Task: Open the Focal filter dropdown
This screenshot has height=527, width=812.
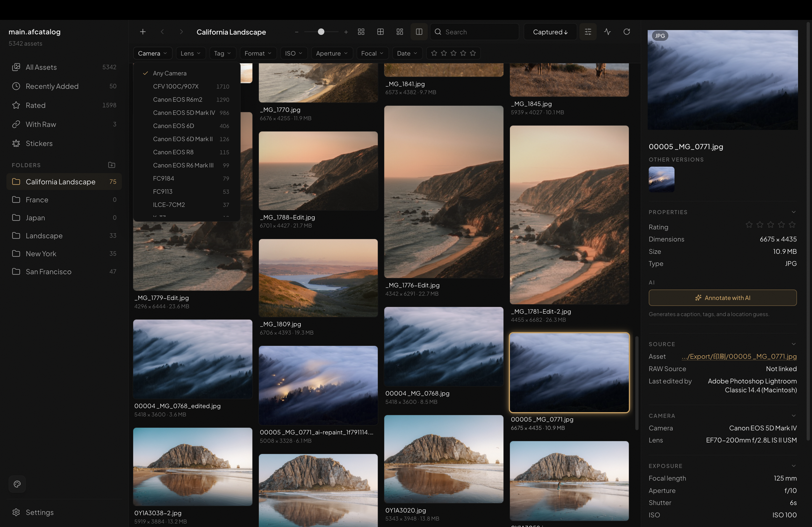Action: tap(372, 53)
